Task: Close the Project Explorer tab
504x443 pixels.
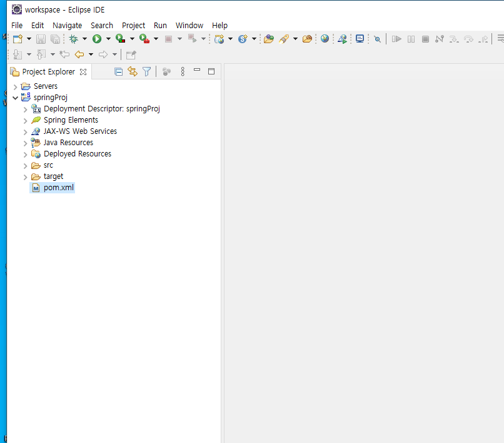Action: 83,72
